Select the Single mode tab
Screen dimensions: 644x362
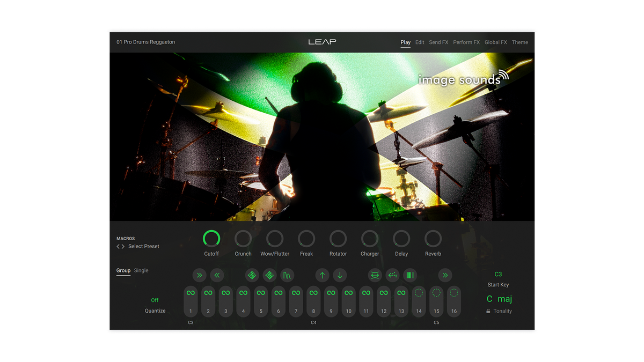point(141,270)
